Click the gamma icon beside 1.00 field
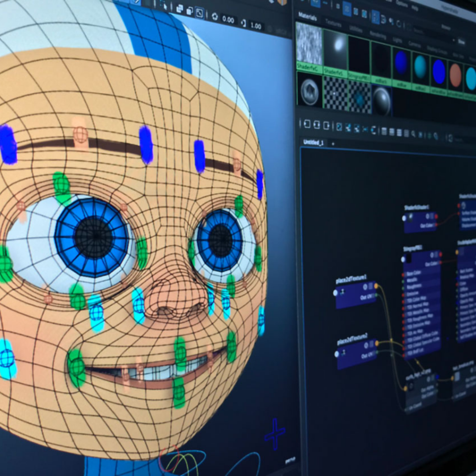This screenshot has height=476, width=476. click(x=243, y=24)
